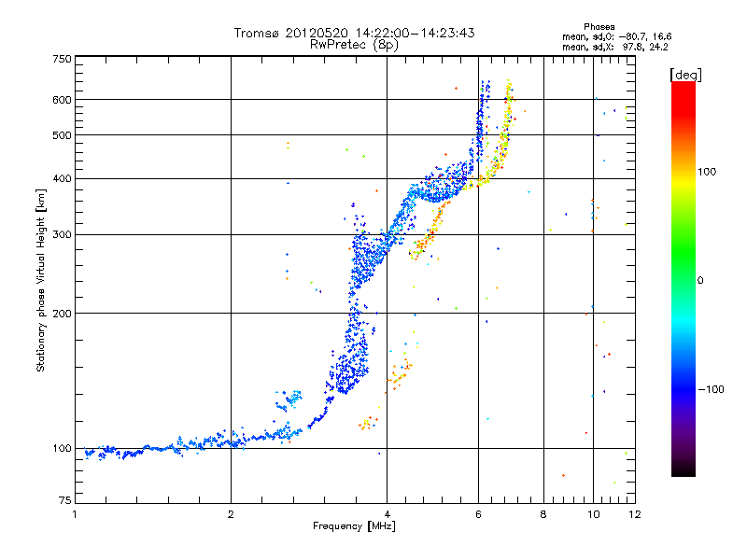Screen dimensions: 747x560
Task: Click the black bottom of the colorbar
Action: pos(684,471)
